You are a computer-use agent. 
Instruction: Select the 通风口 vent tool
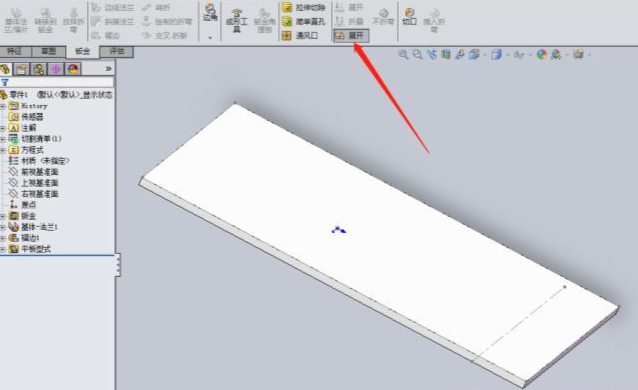click(300, 36)
